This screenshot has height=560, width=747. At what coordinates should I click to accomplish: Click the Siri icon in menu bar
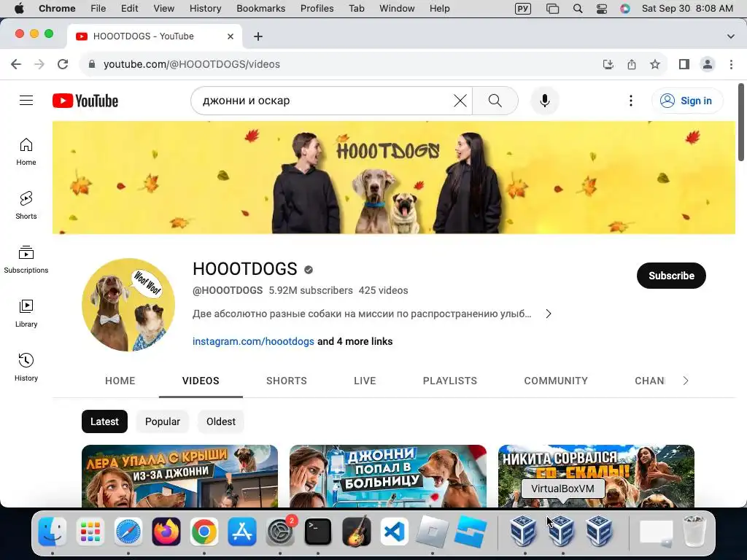point(625,9)
